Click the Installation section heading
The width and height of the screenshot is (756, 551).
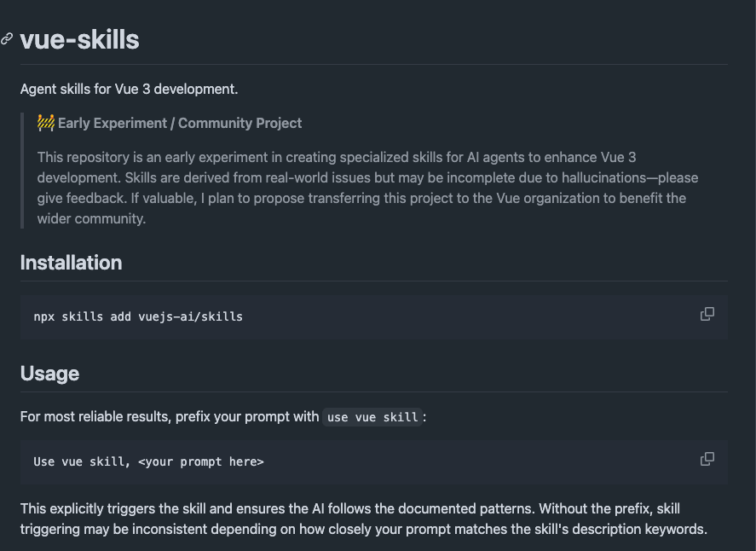[71, 263]
